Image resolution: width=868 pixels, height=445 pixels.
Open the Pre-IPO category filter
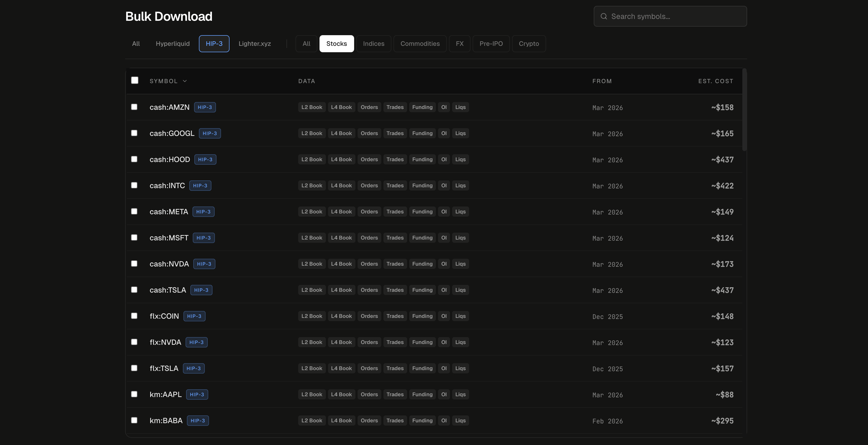(491, 43)
